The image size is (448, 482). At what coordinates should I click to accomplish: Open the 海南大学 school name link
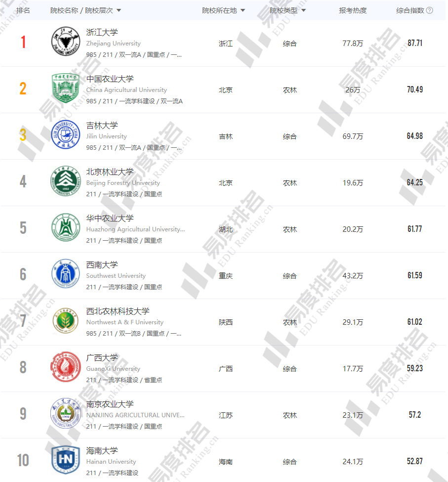point(102,451)
